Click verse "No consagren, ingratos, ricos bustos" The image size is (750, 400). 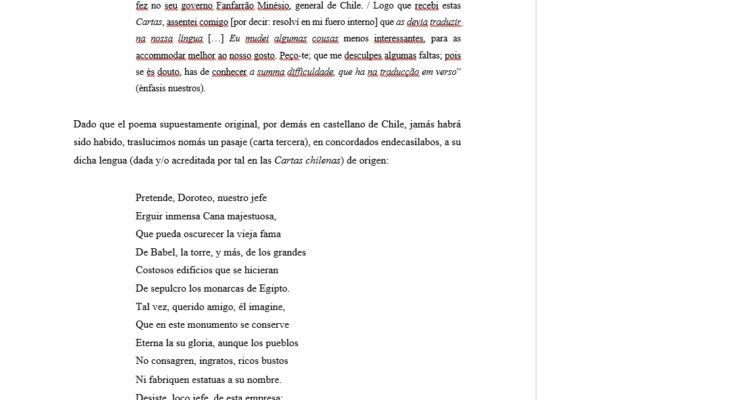coord(211,360)
